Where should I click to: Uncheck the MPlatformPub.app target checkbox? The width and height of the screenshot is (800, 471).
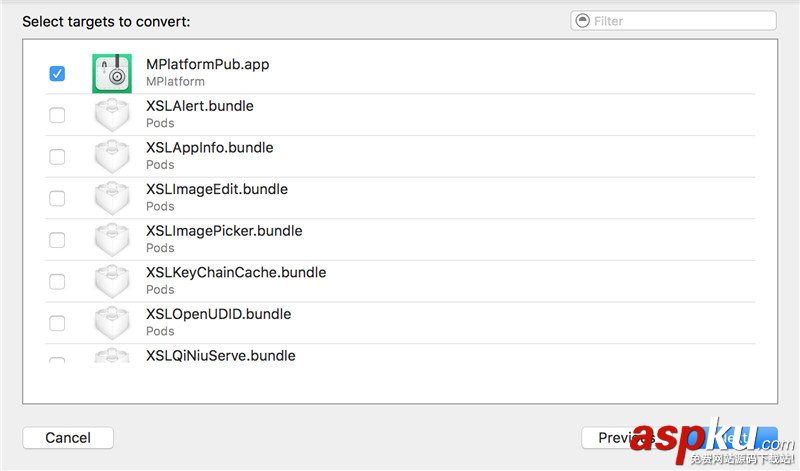(x=57, y=73)
